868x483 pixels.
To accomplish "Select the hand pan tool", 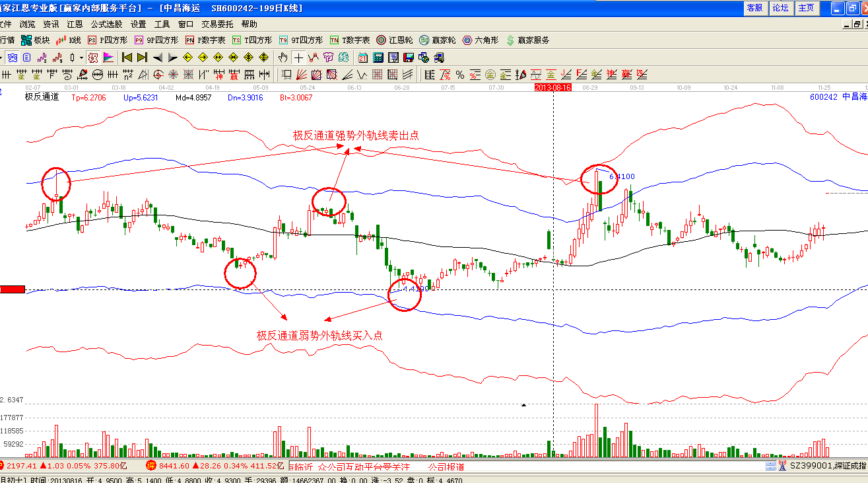I will click(283, 57).
